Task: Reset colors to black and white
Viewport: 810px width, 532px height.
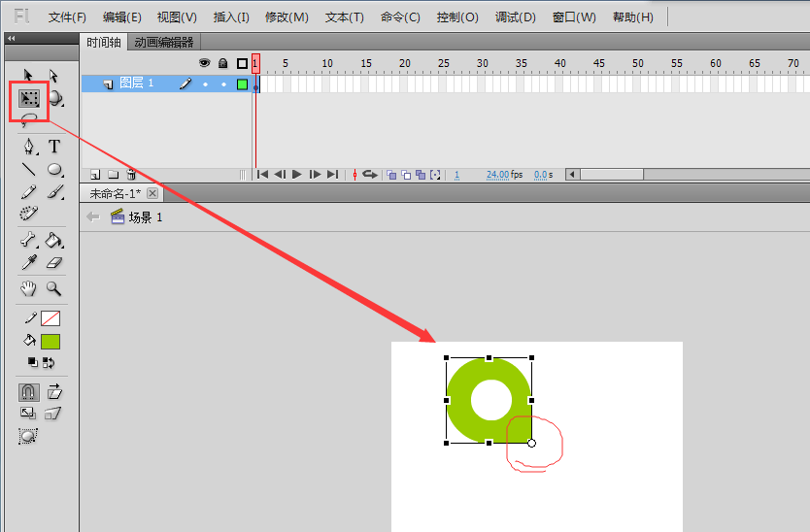Action: click(x=33, y=362)
